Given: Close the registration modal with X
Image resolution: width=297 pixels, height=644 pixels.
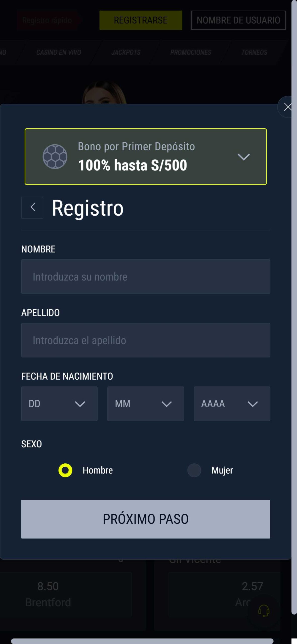Looking at the screenshot, I should 287,107.
